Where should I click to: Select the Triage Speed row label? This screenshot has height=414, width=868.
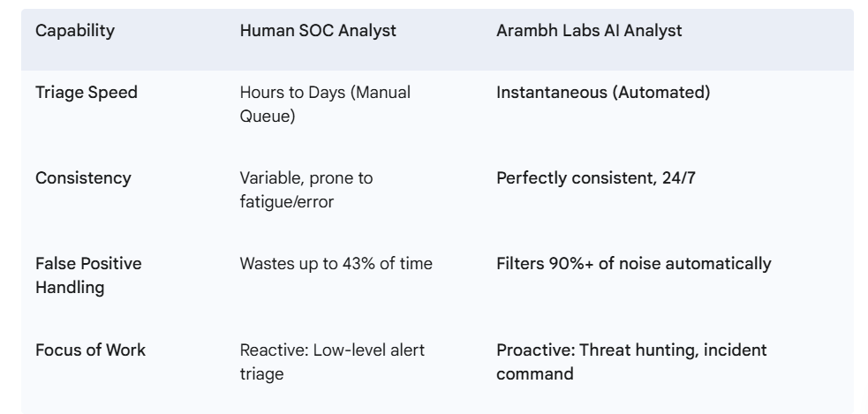[x=87, y=93]
